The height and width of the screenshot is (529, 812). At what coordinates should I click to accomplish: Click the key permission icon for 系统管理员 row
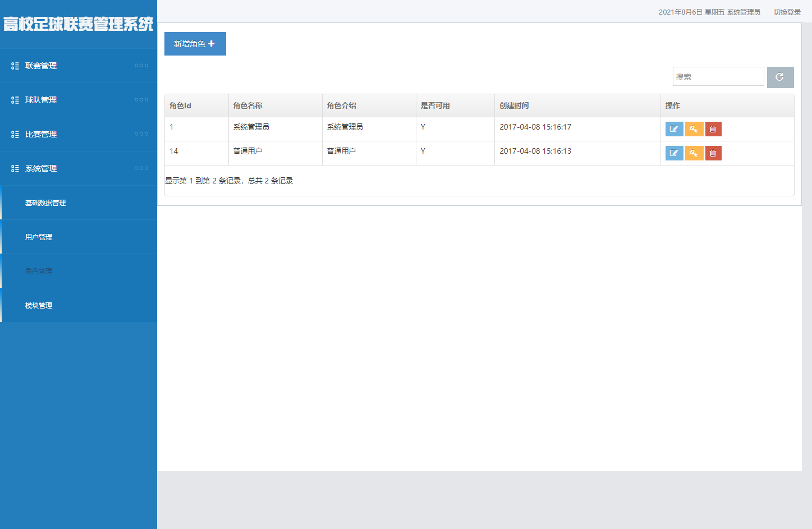pyautogui.click(x=694, y=129)
